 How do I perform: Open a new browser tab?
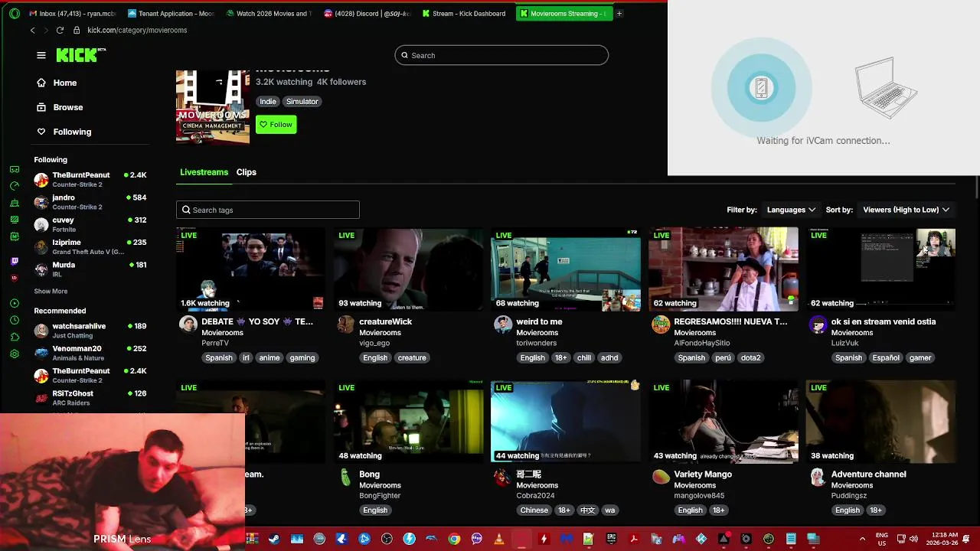click(619, 13)
